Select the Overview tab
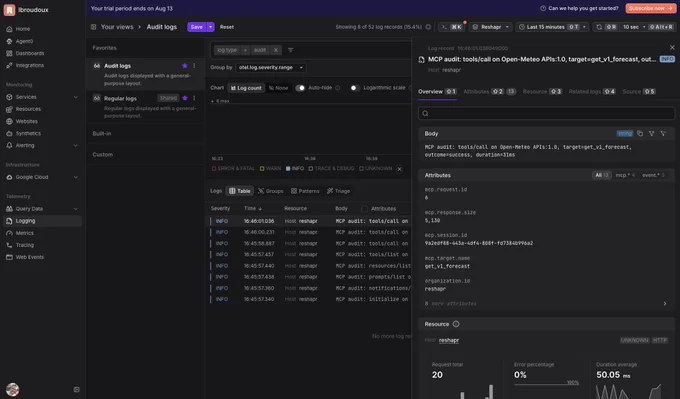 point(437,92)
